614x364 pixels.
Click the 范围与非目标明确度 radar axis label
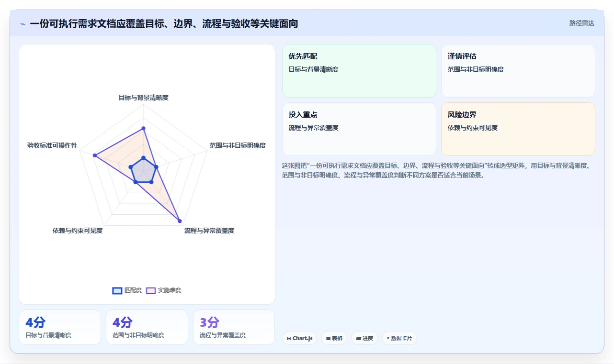point(238,145)
